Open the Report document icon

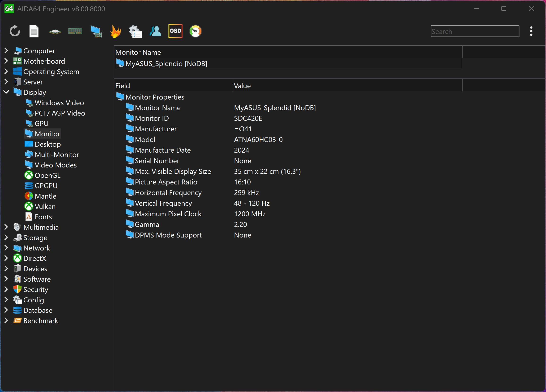(34, 31)
